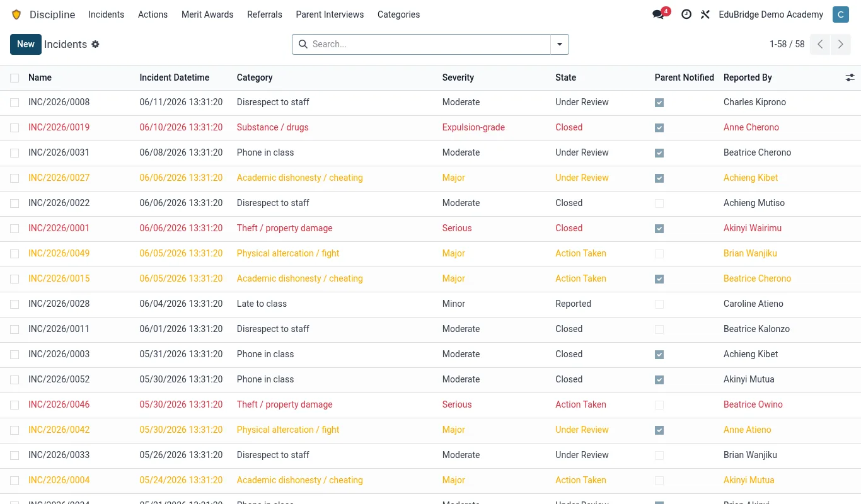The height and width of the screenshot is (504, 861).
Task: Select row INC/2026/0022 checkbox
Action: 14,203
